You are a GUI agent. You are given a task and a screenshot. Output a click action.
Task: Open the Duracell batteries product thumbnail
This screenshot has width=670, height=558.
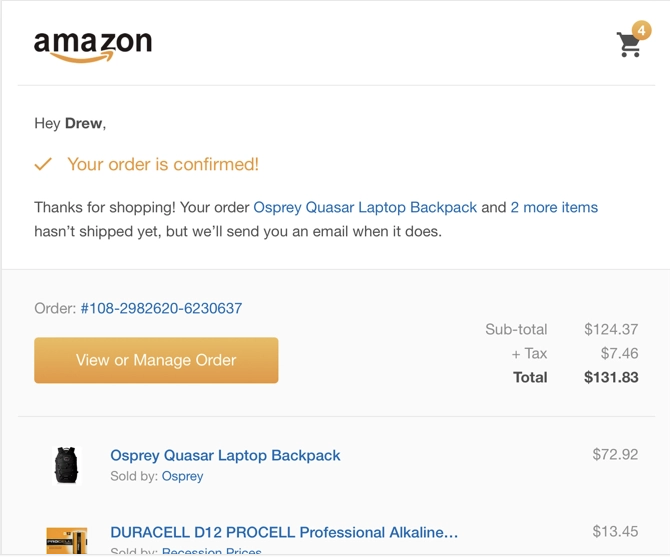tap(67, 541)
